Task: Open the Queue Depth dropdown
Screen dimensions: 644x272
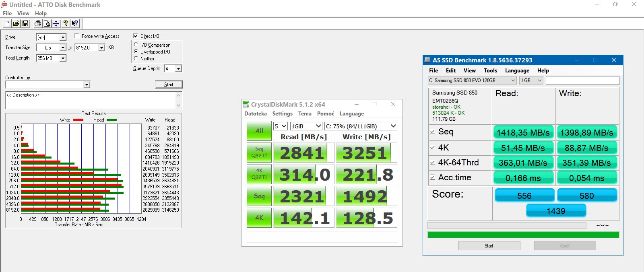Action: (178, 69)
